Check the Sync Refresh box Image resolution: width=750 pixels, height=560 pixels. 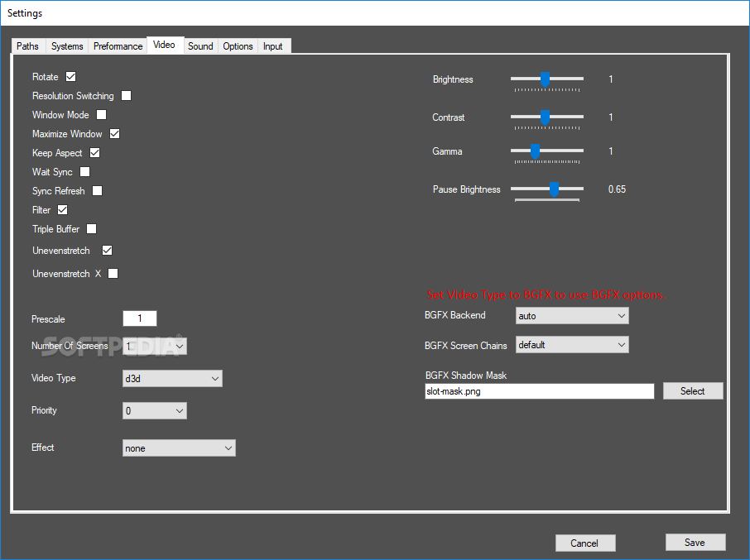coord(97,190)
